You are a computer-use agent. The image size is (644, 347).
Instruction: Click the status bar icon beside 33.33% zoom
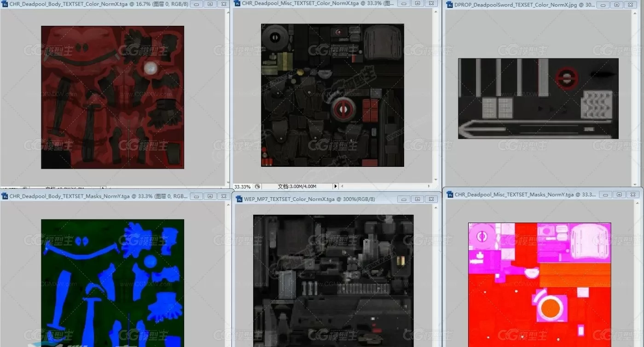pos(257,187)
